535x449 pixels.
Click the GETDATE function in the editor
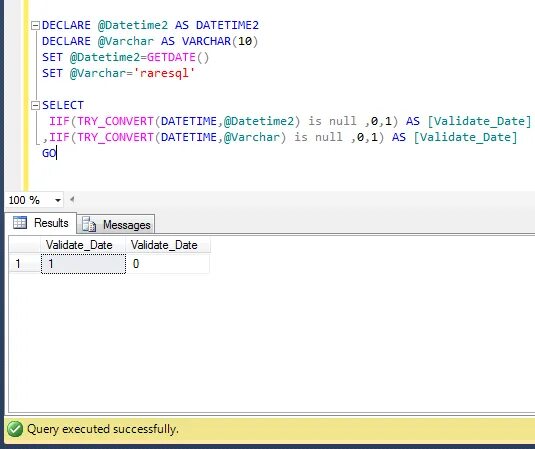tap(171, 57)
